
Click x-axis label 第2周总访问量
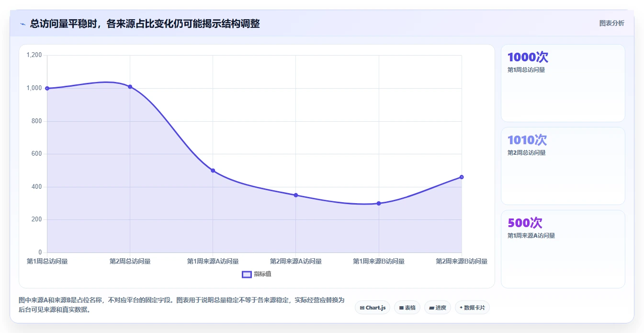[130, 261]
